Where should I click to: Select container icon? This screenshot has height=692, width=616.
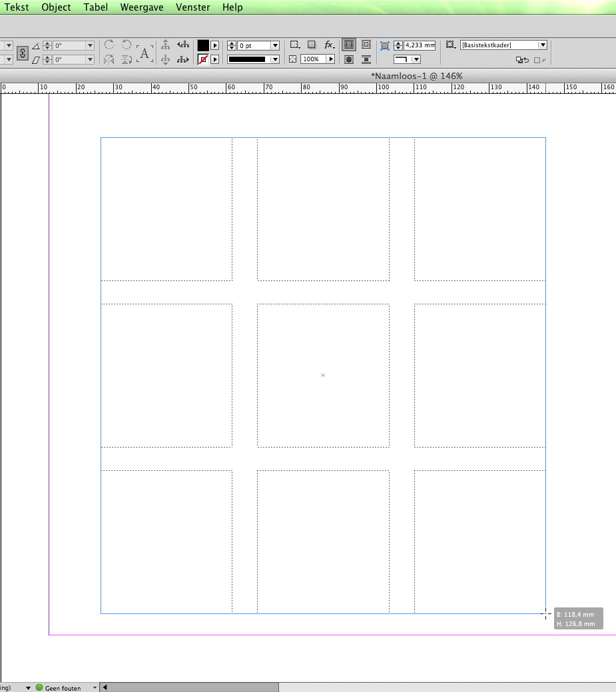(165, 45)
